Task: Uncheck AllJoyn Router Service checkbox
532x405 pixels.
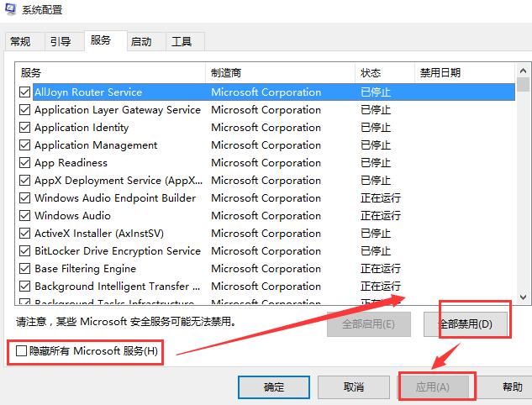Action: (24, 92)
